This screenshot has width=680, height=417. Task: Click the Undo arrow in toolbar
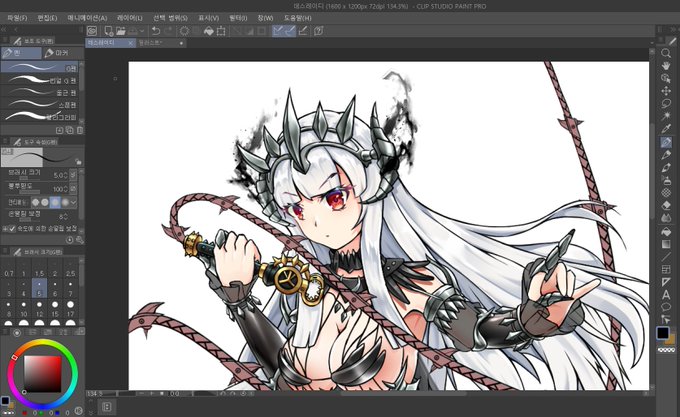click(x=156, y=31)
